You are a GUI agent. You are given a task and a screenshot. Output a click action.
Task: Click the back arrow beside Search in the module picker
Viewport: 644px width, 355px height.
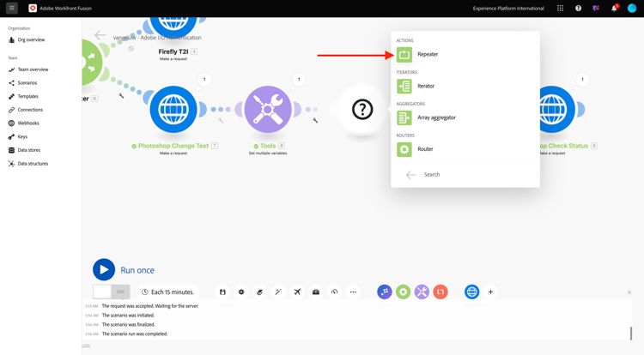[x=410, y=175]
